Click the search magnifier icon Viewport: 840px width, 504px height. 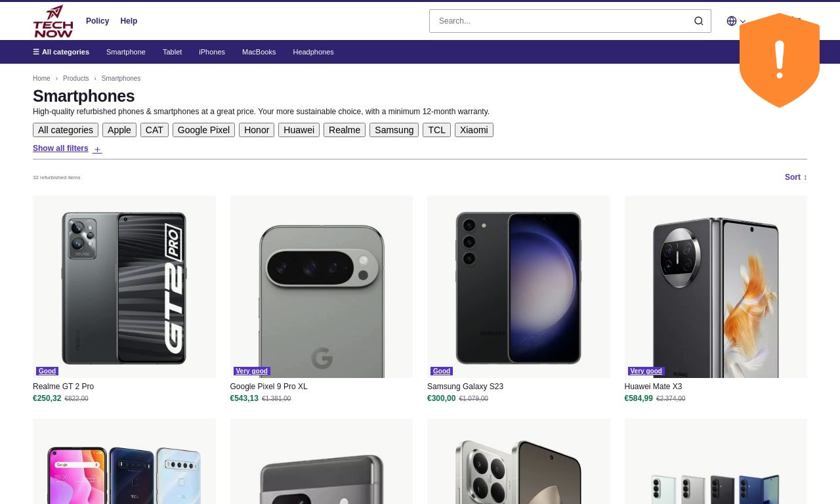pos(699,21)
